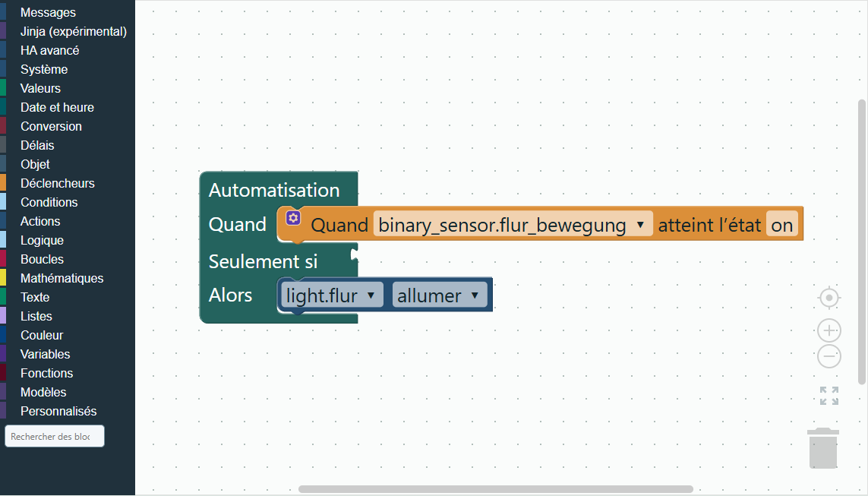This screenshot has width=868, height=496.
Task: Open the Messages block category
Action: 68,12
